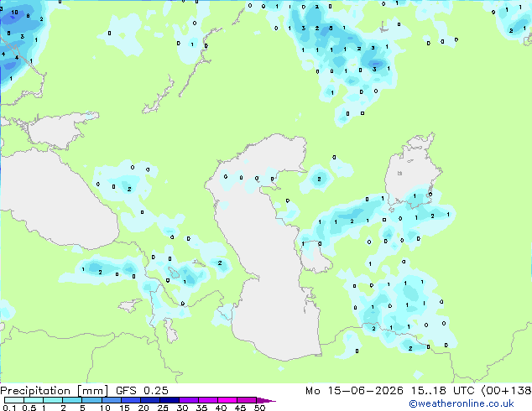Screen dimensions: 532x411
Task: Select legend swatch between 10 and 15
Action: click(x=112, y=400)
